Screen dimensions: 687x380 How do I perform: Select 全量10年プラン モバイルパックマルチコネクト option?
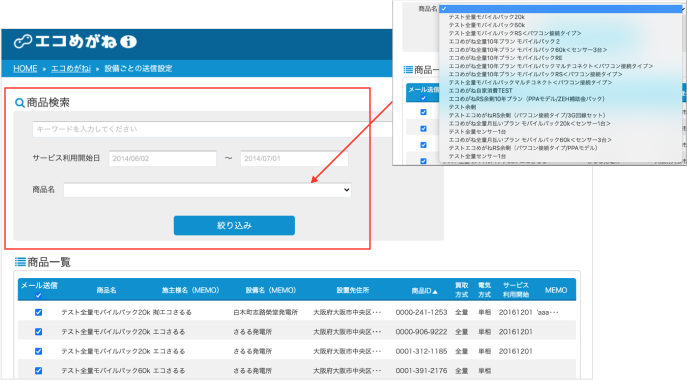coord(551,66)
